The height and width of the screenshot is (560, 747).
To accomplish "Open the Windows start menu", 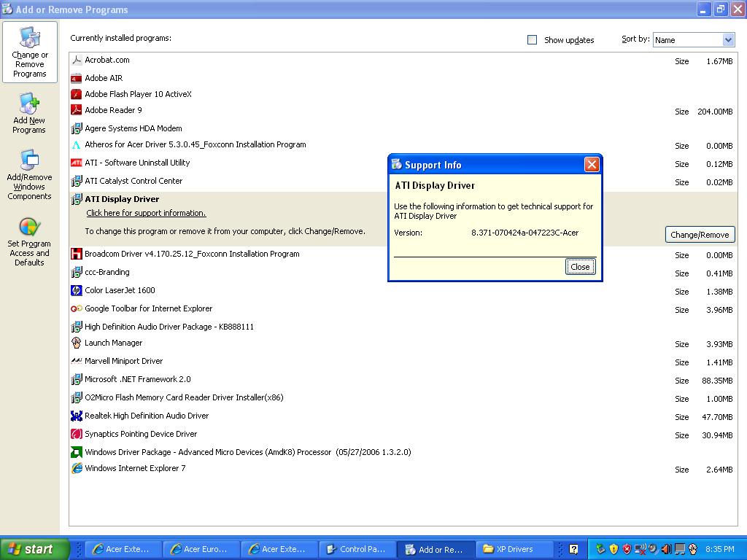I will click(x=34, y=549).
